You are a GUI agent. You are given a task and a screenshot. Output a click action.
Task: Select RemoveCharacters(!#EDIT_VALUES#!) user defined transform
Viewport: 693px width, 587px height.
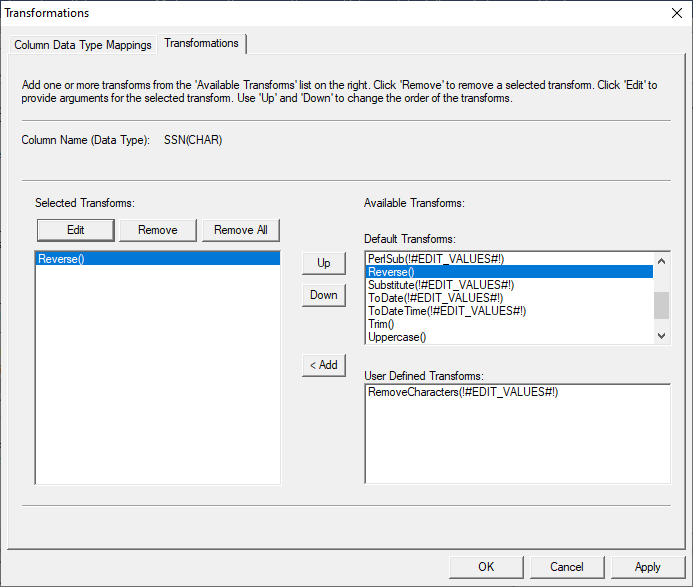click(x=518, y=392)
